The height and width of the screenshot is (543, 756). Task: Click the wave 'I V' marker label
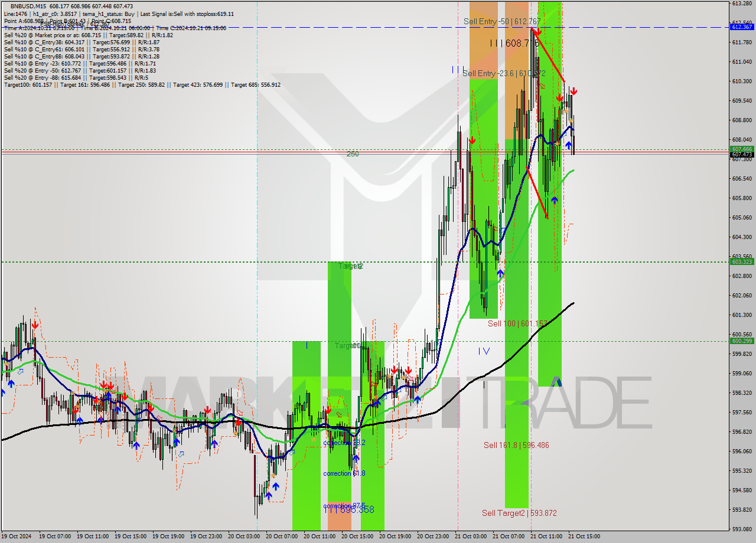tap(484, 351)
